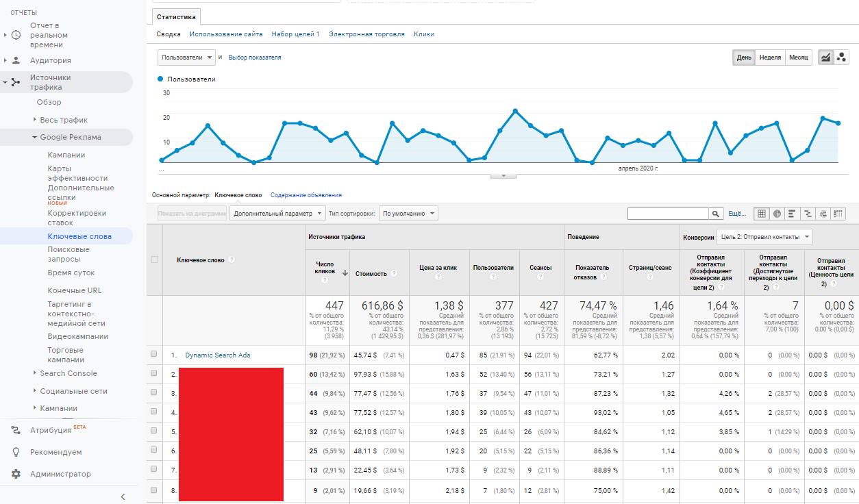The width and height of the screenshot is (859, 504).
Task: Click the lightbulb Recommendations icon
Action: 16,452
